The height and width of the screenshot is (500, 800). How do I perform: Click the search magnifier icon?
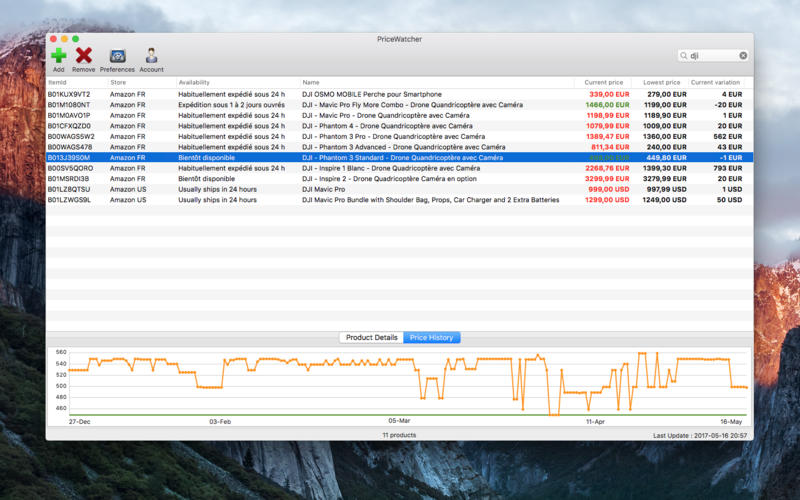(684, 56)
